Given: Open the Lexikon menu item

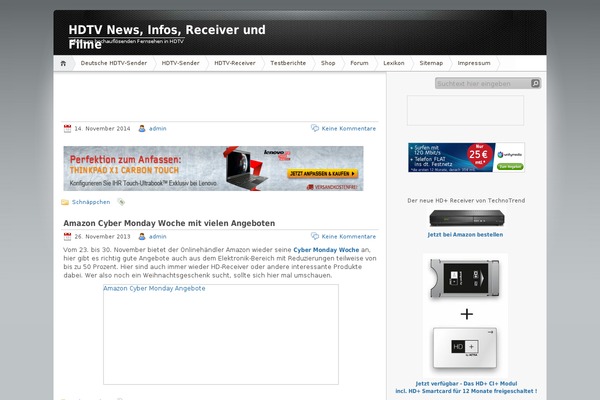Looking at the screenshot, I should click(x=394, y=62).
